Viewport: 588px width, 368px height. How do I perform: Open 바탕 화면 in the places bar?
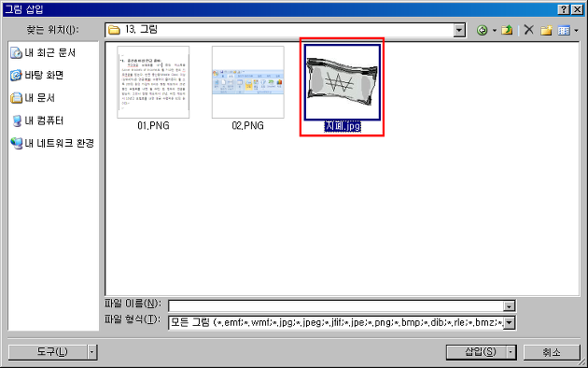pyautogui.click(x=36, y=76)
